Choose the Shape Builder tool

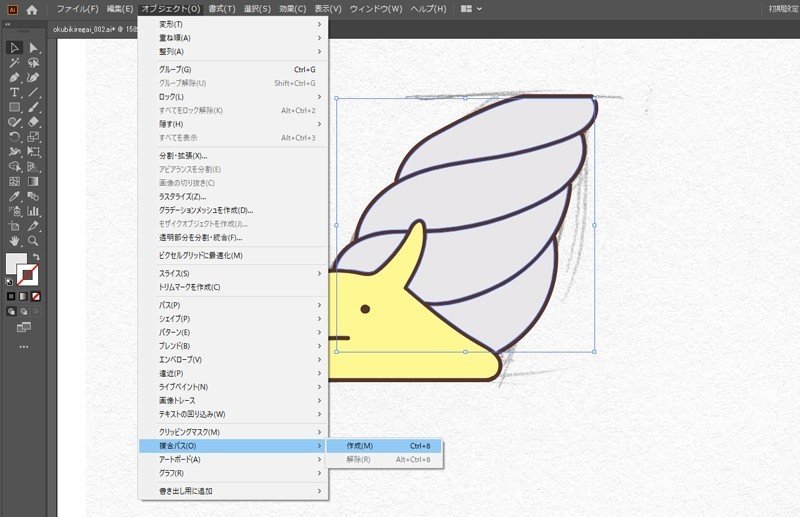[14, 166]
